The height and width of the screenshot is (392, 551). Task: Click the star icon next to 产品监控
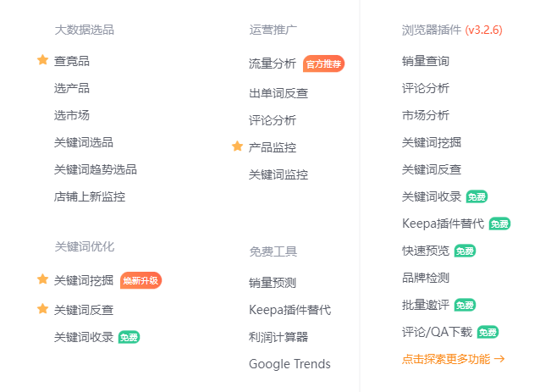tap(237, 146)
